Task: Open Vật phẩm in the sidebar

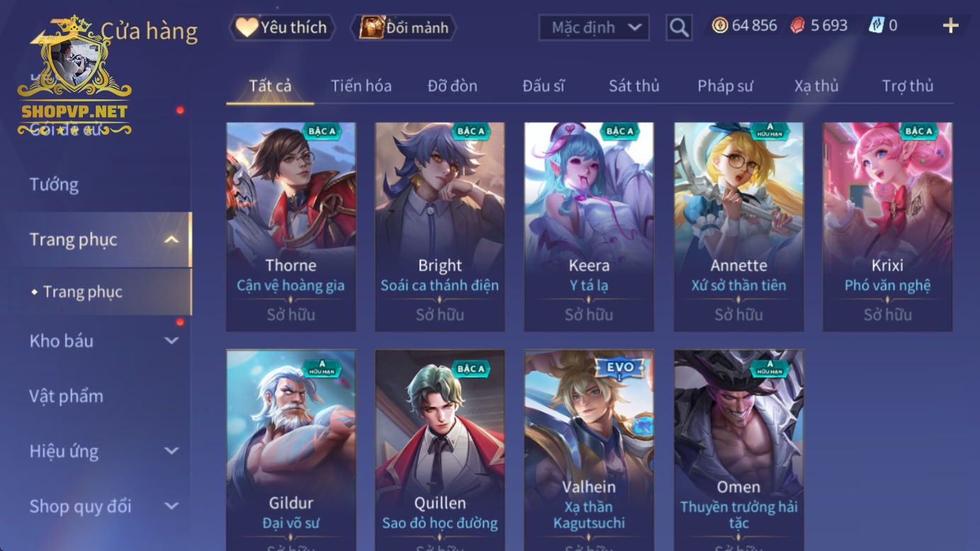Action: [67, 396]
